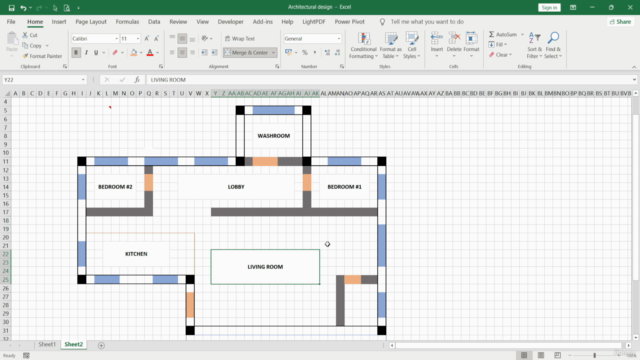Toggle Middle Align vertical alignment

182,38
